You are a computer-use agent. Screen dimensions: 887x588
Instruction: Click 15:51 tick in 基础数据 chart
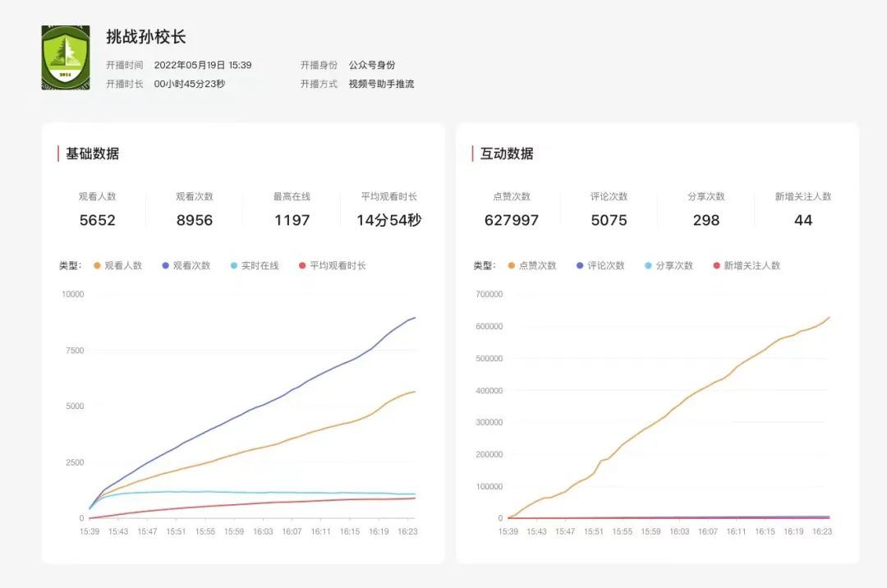click(176, 531)
